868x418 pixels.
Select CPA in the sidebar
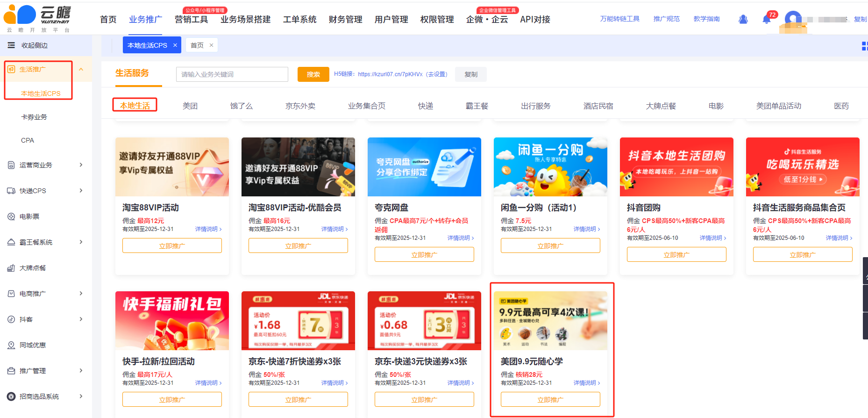coord(28,140)
